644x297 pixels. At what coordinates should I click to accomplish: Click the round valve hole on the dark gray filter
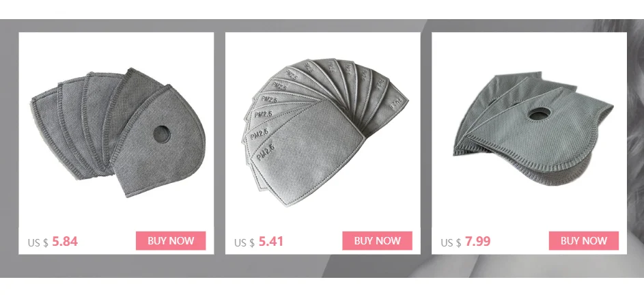coord(161,135)
